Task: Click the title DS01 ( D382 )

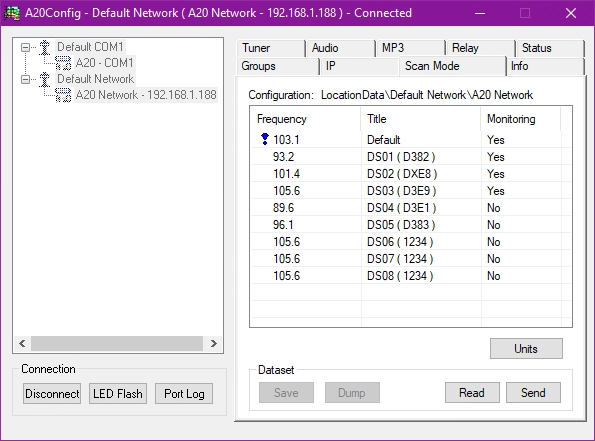Action: point(401,157)
